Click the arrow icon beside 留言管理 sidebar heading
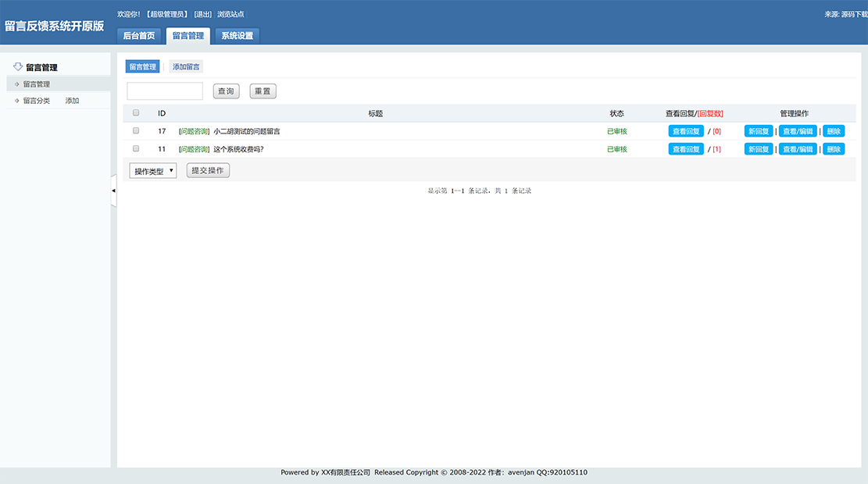868x484 pixels. [18, 67]
